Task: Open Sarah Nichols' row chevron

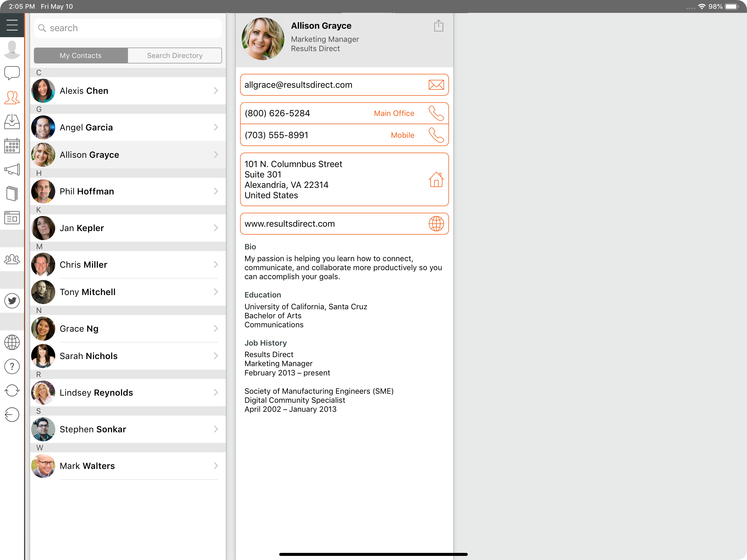Action: click(216, 356)
